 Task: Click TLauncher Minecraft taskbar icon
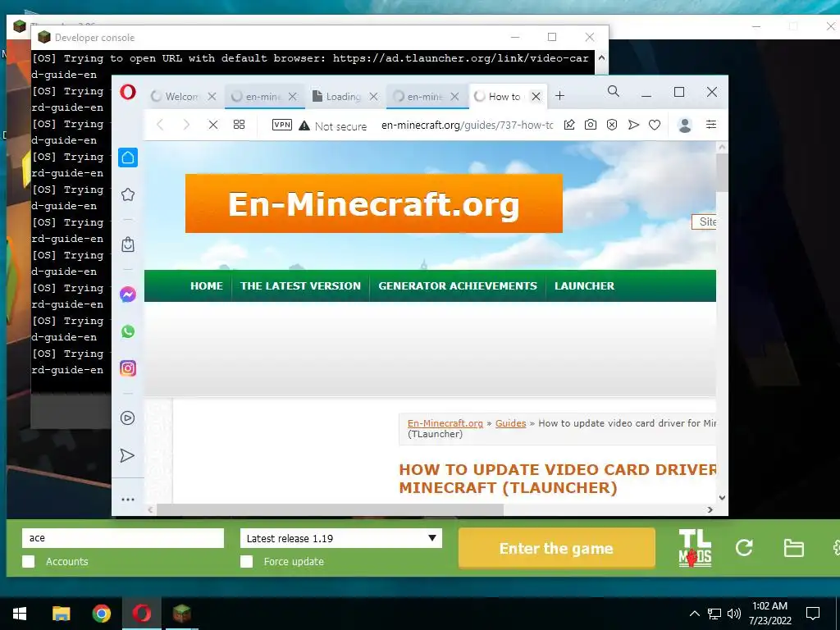[x=181, y=614]
